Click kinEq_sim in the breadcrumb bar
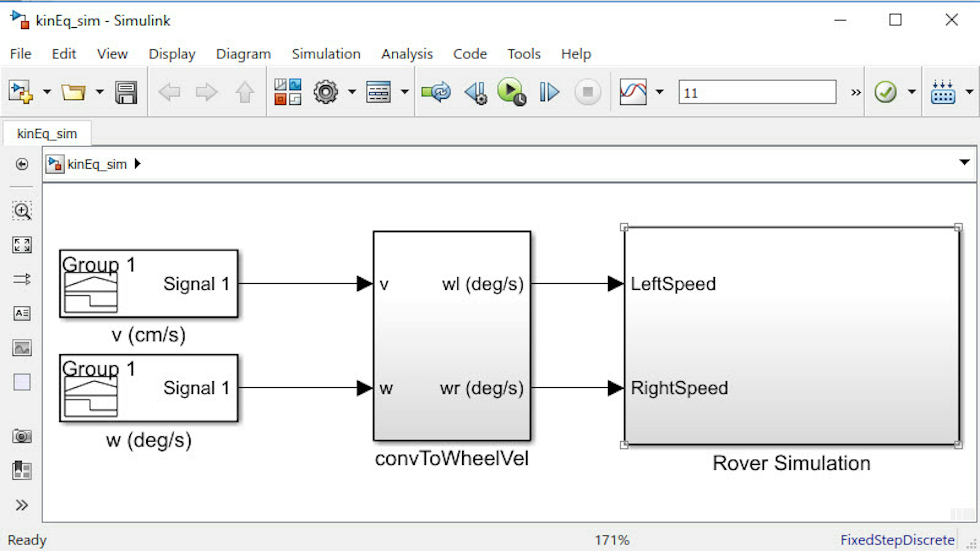The height and width of the screenshot is (551, 980). point(97,164)
